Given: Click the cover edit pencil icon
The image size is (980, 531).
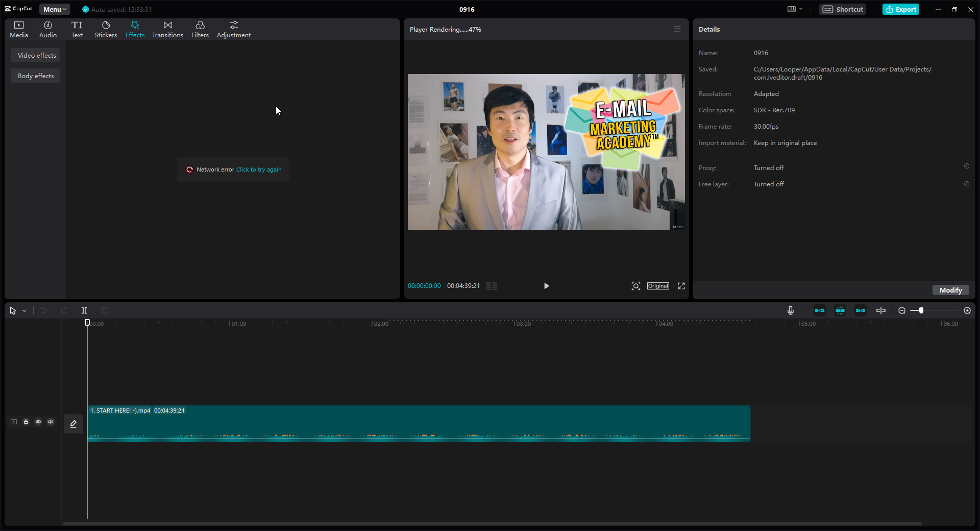Looking at the screenshot, I should tap(73, 424).
